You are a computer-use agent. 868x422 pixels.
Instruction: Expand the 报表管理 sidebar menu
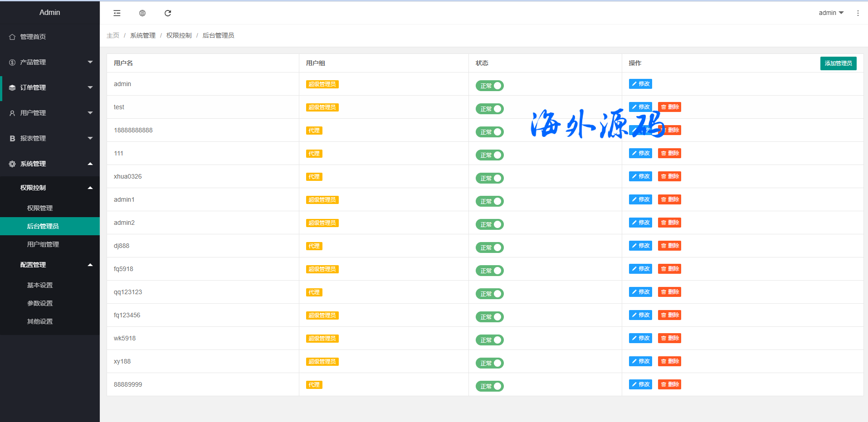[50, 138]
